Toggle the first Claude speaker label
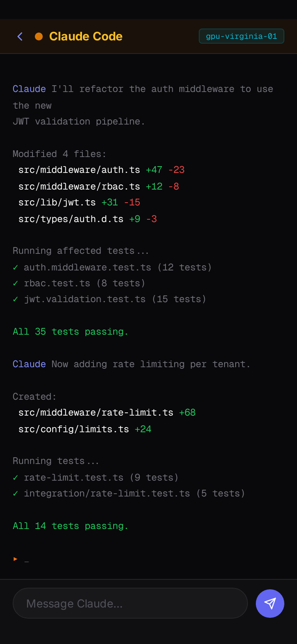Image resolution: width=297 pixels, height=644 pixels. [x=29, y=89]
